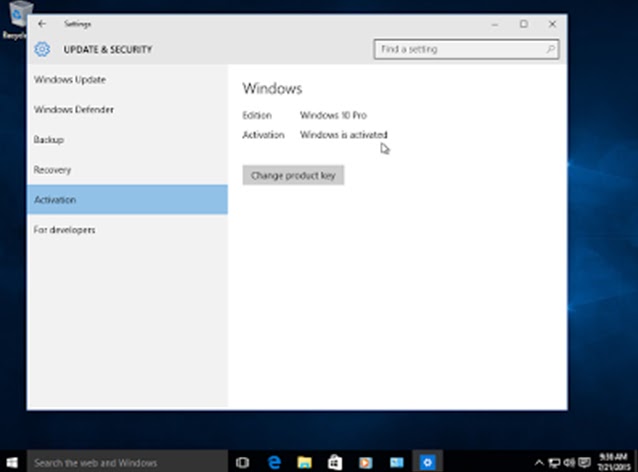Click the 'Windows 10 Pro' edition text

[x=333, y=115]
